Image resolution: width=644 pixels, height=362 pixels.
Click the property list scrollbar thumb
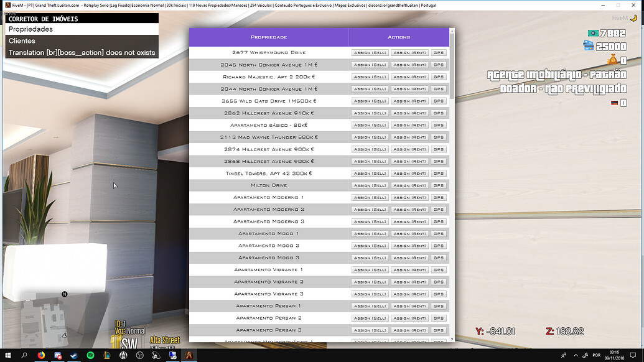coord(452,67)
